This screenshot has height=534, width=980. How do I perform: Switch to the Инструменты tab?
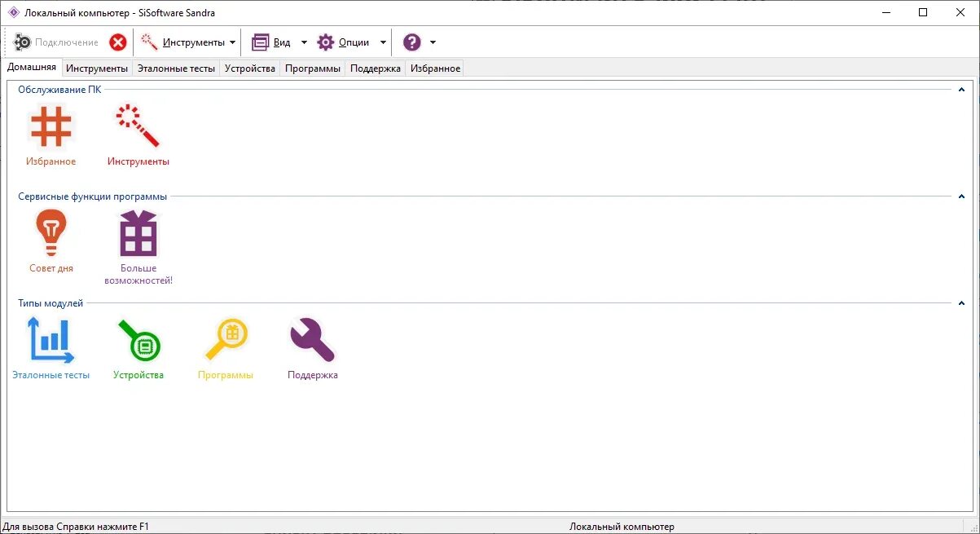coord(97,68)
